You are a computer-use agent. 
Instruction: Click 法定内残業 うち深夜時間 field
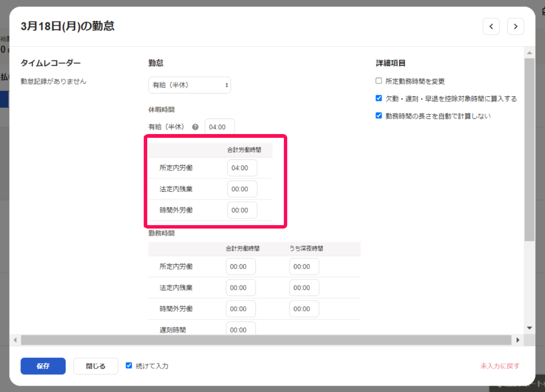[304, 288]
